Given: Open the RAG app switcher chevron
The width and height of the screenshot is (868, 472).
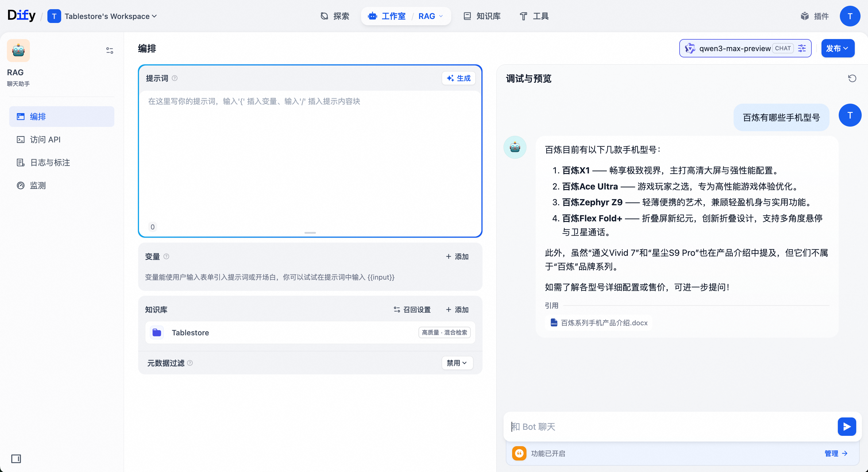Looking at the screenshot, I should (x=441, y=16).
